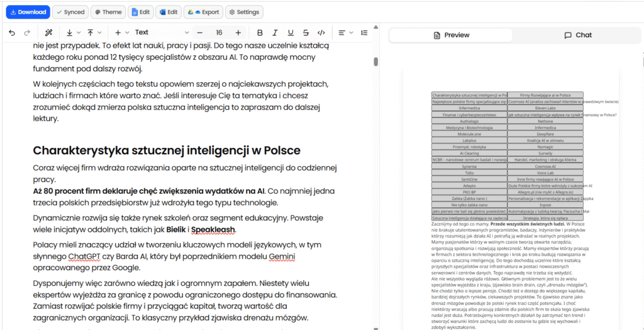644x330 pixels.
Task: Increase font size with plus button
Action: [238, 33]
